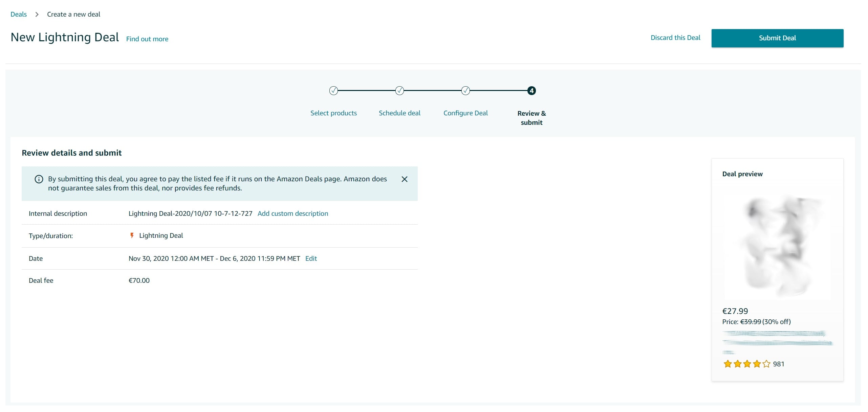Click the Review & submit step label
Screen dimensions: 868x412
[531, 118]
